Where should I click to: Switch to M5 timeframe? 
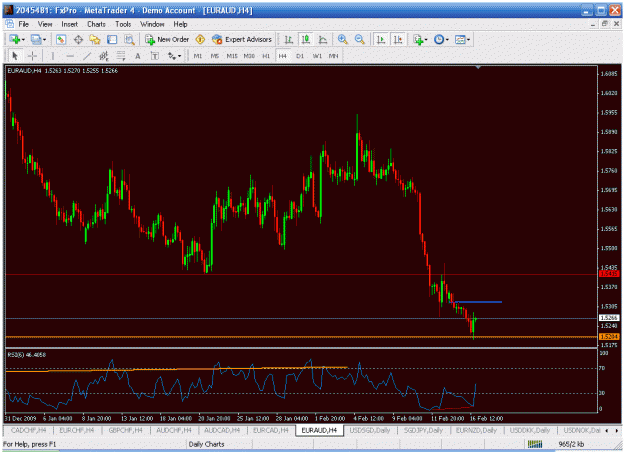click(215, 56)
